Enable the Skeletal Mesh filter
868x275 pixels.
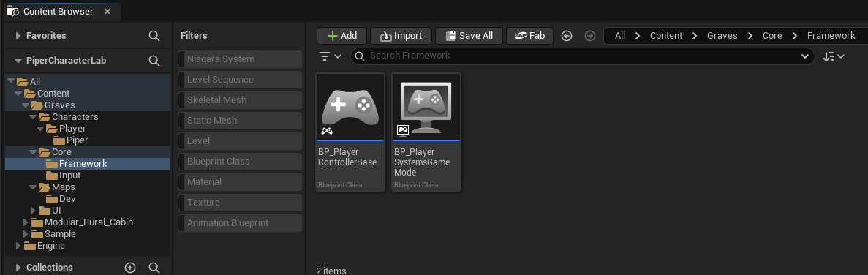(x=241, y=100)
